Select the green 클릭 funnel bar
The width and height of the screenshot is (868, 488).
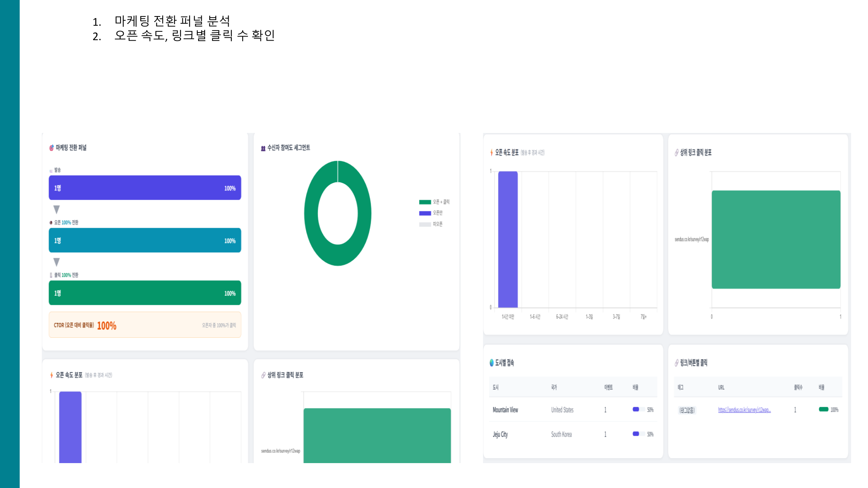point(145,293)
